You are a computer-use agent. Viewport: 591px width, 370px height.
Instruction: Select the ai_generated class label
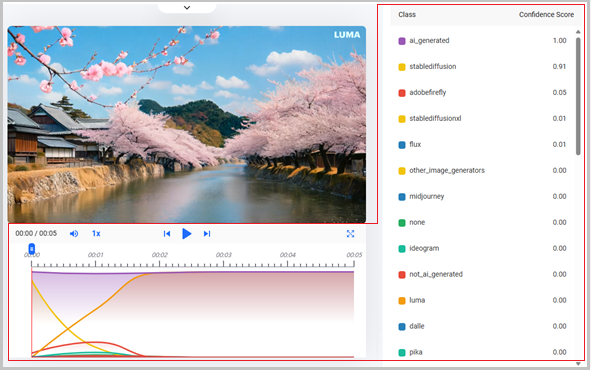429,40
